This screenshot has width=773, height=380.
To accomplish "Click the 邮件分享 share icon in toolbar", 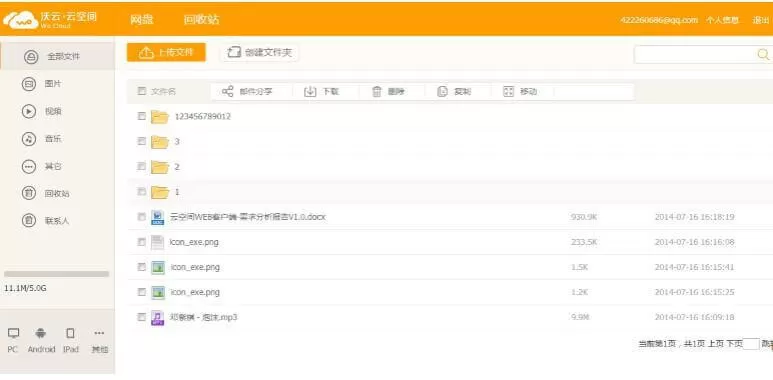I will (x=227, y=91).
